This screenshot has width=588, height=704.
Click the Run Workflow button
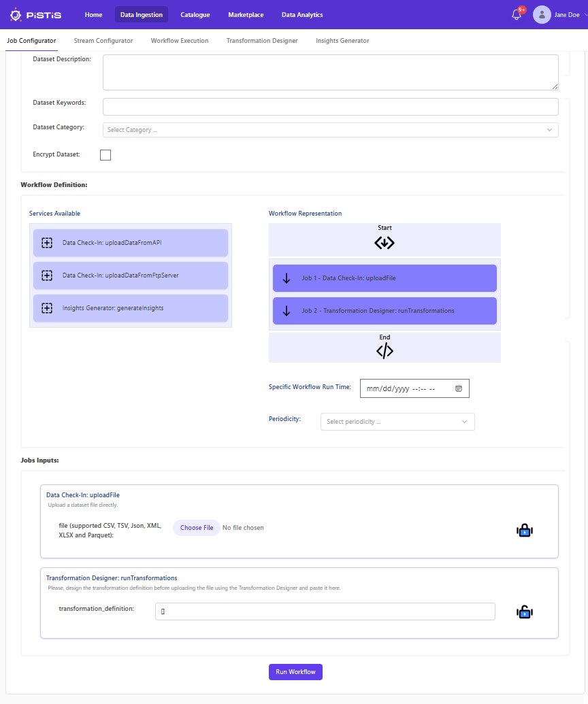point(295,671)
